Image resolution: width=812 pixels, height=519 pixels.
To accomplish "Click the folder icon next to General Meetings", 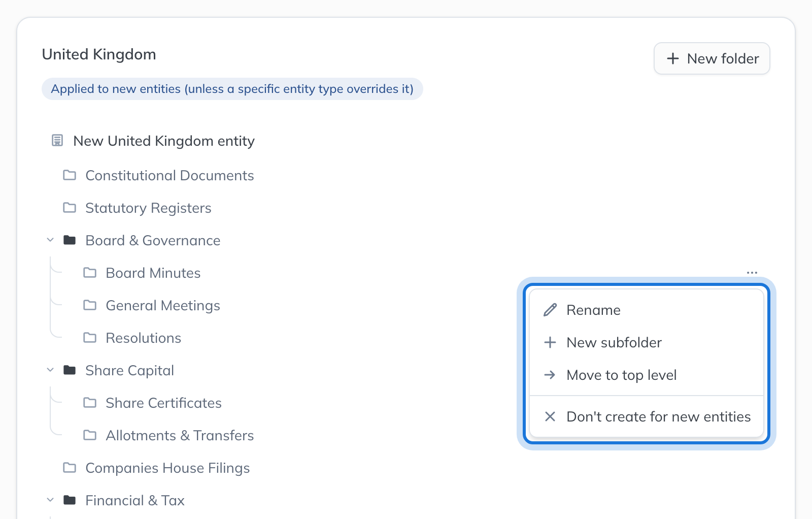I will (90, 305).
